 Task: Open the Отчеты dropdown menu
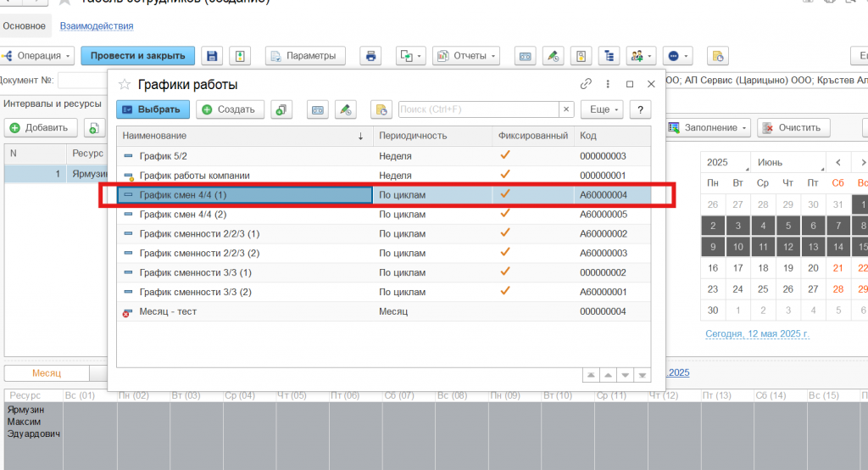(x=466, y=56)
